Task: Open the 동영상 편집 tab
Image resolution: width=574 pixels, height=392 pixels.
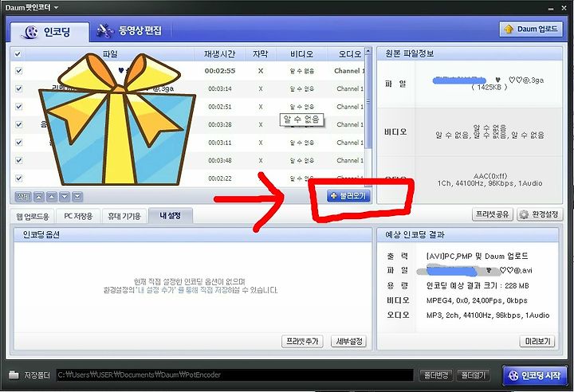Action: [x=129, y=30]
